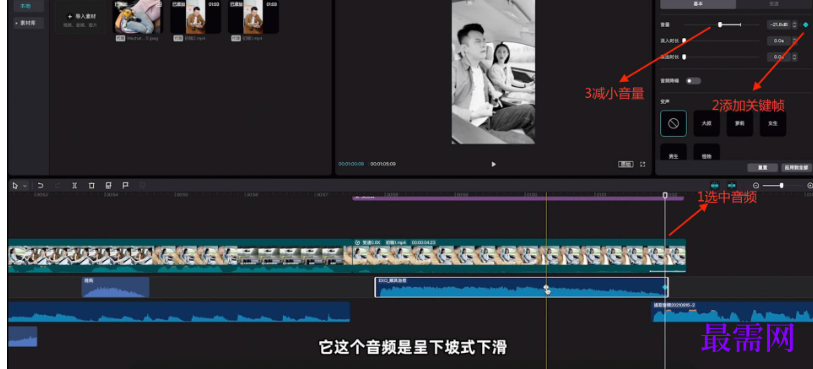This screenshot has height=369, width=813.
Task: Open the selection tool arrow dropdown
Action: (x=24, y=186)
